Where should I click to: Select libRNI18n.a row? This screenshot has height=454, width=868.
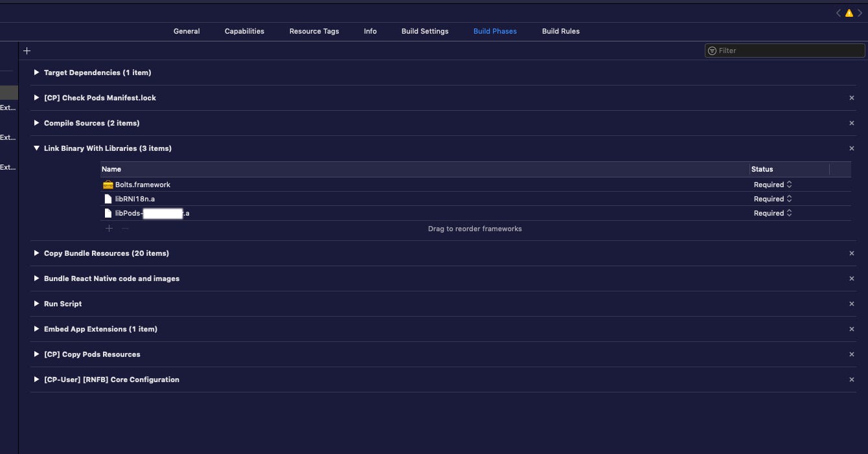point(475,199)
